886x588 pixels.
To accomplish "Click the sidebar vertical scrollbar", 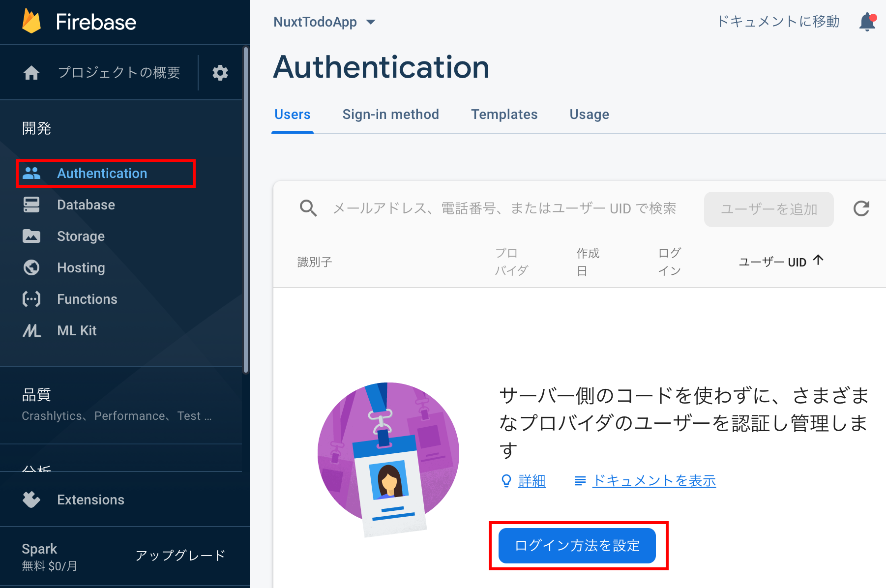I will (x=246, y=210).
